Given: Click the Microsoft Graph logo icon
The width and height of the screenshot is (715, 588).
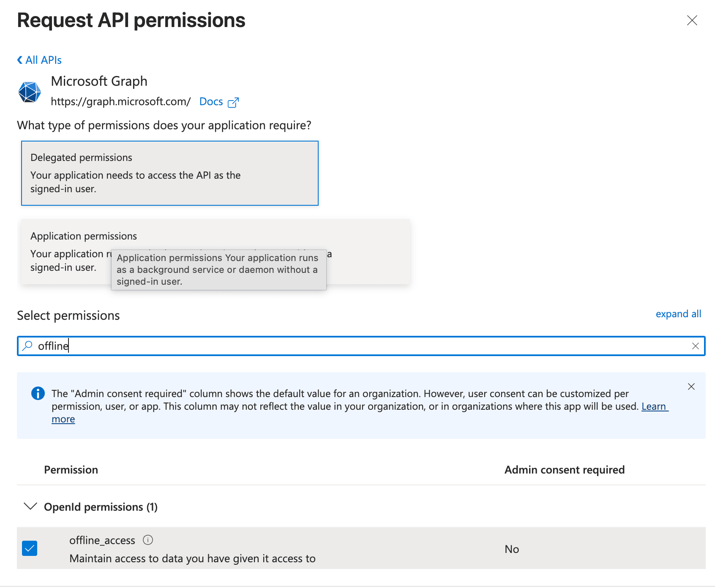Looking at the screenshot, I should 30,92.
